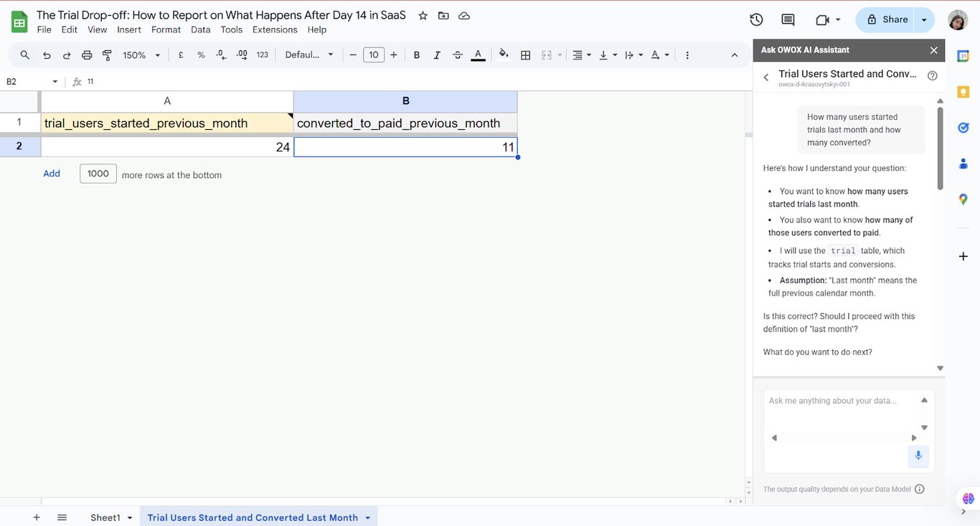Click rows count field 1000
The width and height of the screenshot is (980, 526).
[98, 174]
